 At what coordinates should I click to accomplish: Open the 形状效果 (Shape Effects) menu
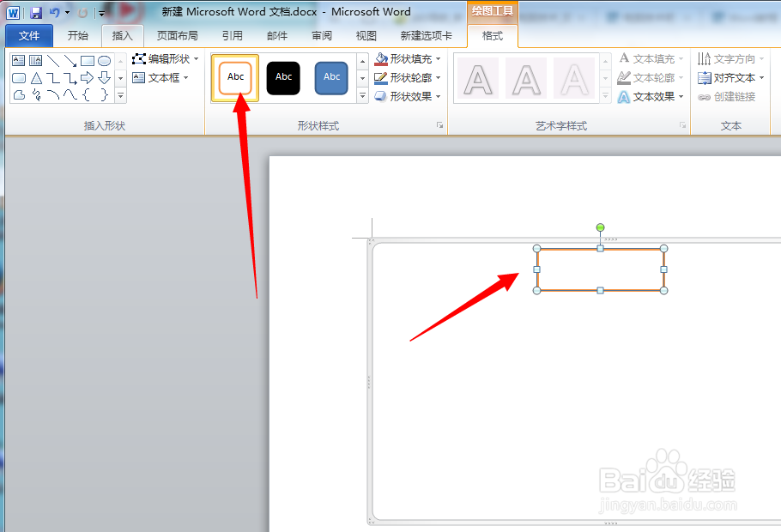405,96
